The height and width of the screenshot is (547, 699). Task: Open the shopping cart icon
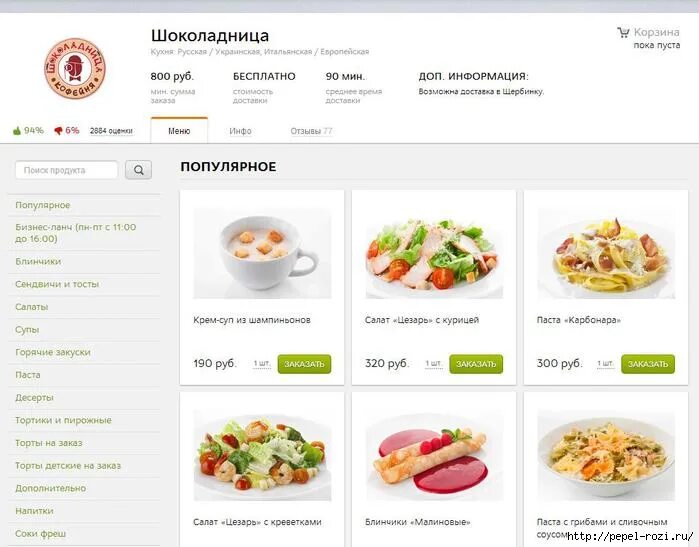623,32
